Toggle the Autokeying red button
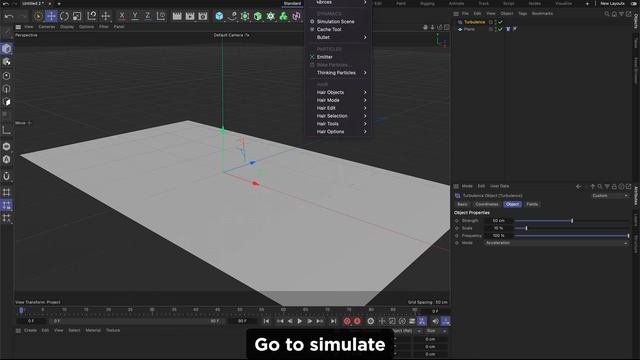The height and width of the screenshot is (360, 640). pyautogui.click(x=357, y=322)
